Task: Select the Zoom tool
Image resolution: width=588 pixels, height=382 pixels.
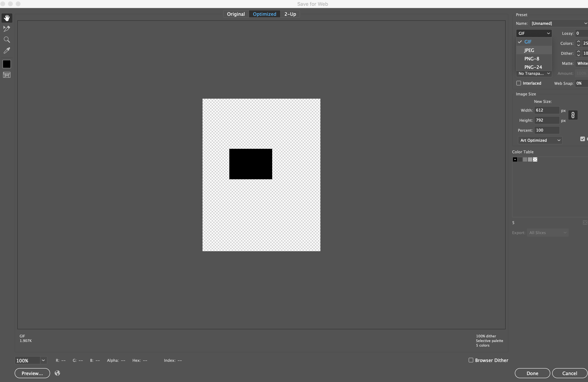Action: pyautogui.click(x=7, y=39)
